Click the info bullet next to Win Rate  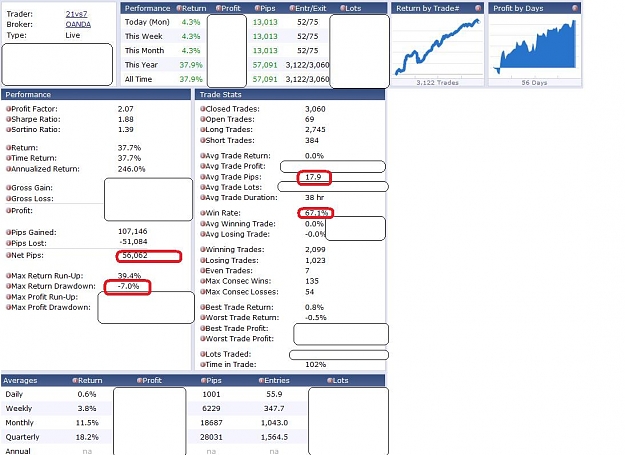[202, 213]
